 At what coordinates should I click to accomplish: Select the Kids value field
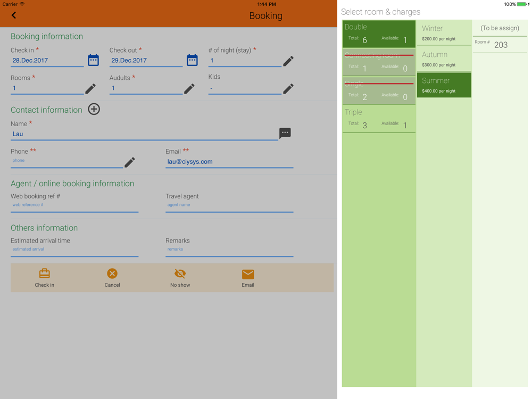coord(245,88)
